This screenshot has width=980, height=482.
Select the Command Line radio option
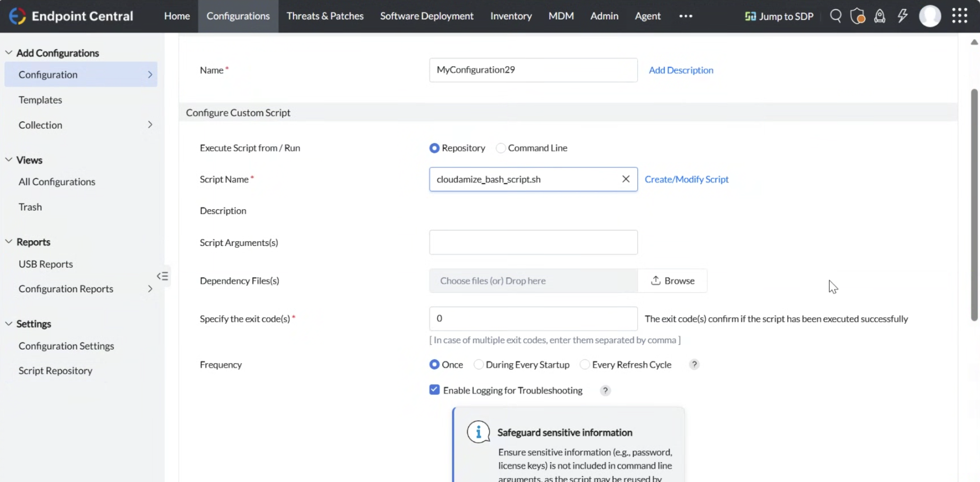(501, 148)
